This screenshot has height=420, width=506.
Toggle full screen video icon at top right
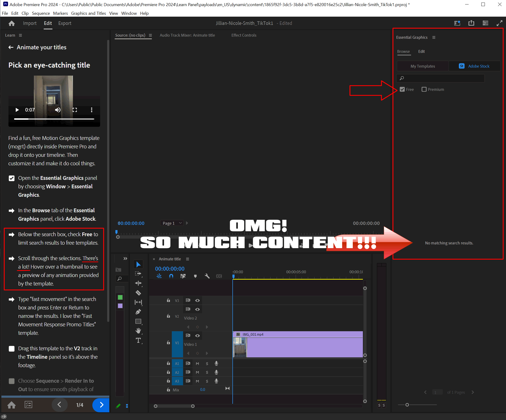[499, 23]
